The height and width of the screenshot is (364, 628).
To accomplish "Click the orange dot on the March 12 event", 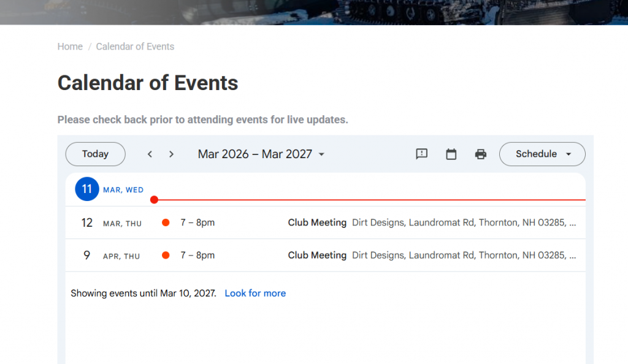I will tap(166, 222).
